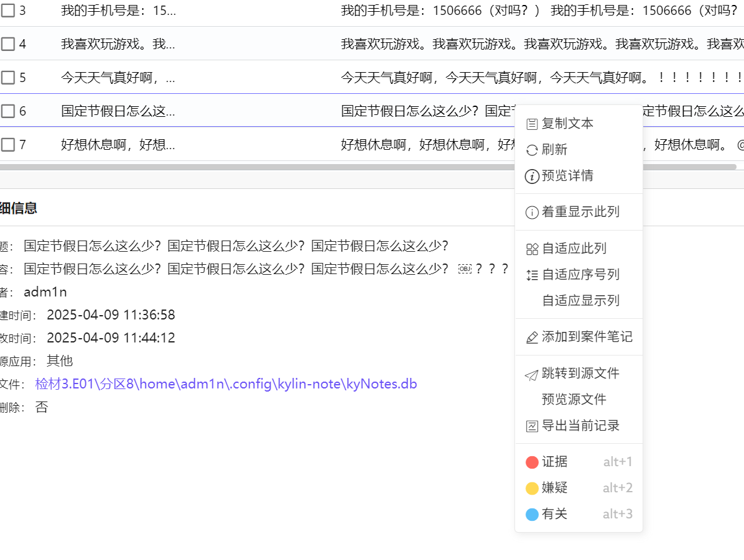Click the refresh icon in context menu

pos(532,150)
